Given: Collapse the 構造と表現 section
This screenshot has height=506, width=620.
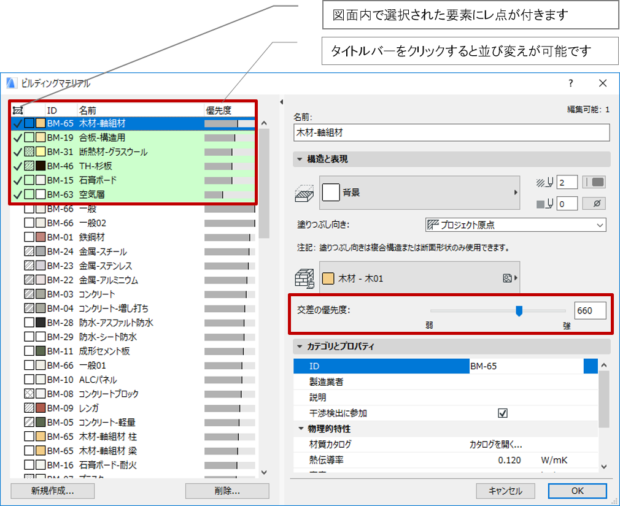Looking at the screenshot, I should pyautogui.click(x=300, y=159).
